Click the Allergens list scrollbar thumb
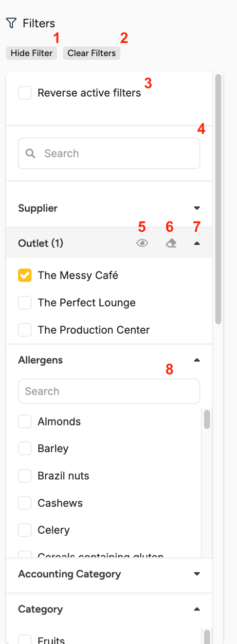The height and width of the screenshot is (644, 237). point(207,420)
